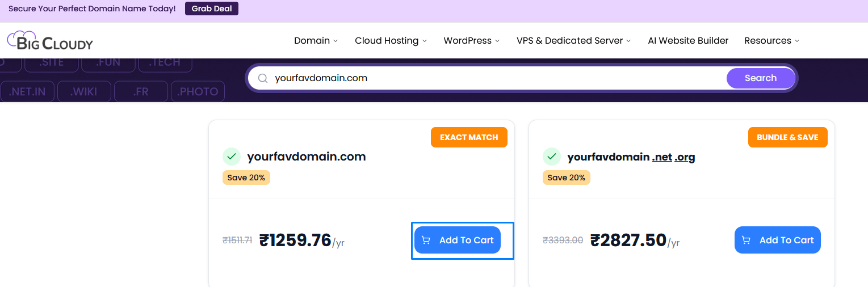Screen dimensions: 868x287
Task: Click green checkmark beside the .net .org bundle
Action: (551, 157)
